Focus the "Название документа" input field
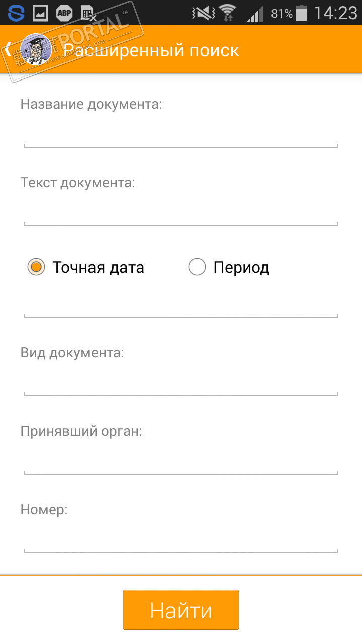Screen dimensions: 362x644 [181, 135]
